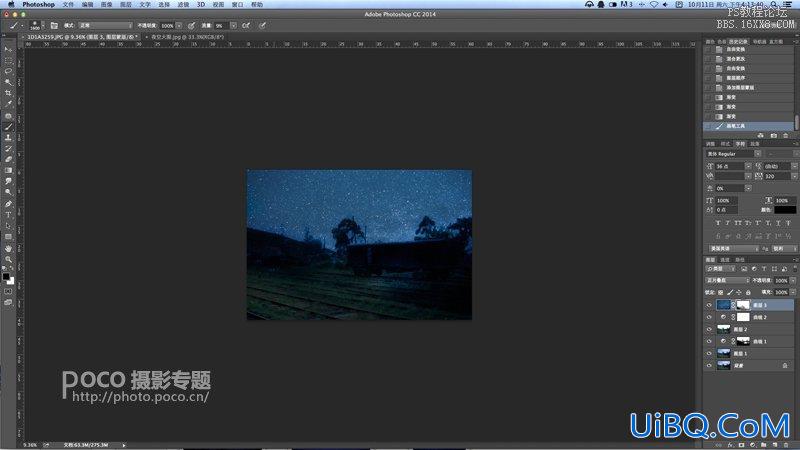800x450 pixels.
Task: Open layer opacity 100% dropdown arrow
Action: tap(793, 281)
